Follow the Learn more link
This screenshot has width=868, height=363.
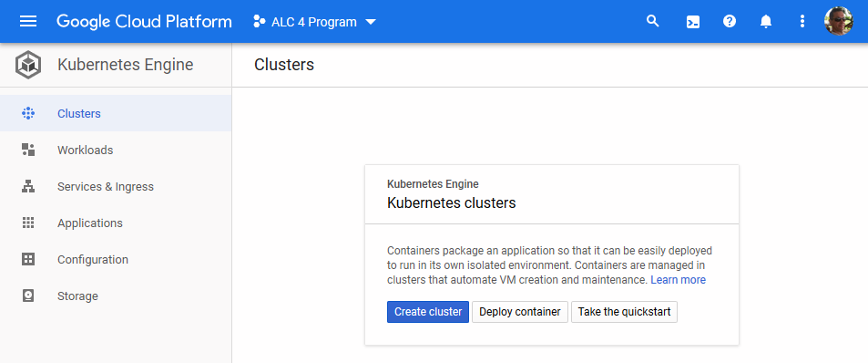click(679, 280)
